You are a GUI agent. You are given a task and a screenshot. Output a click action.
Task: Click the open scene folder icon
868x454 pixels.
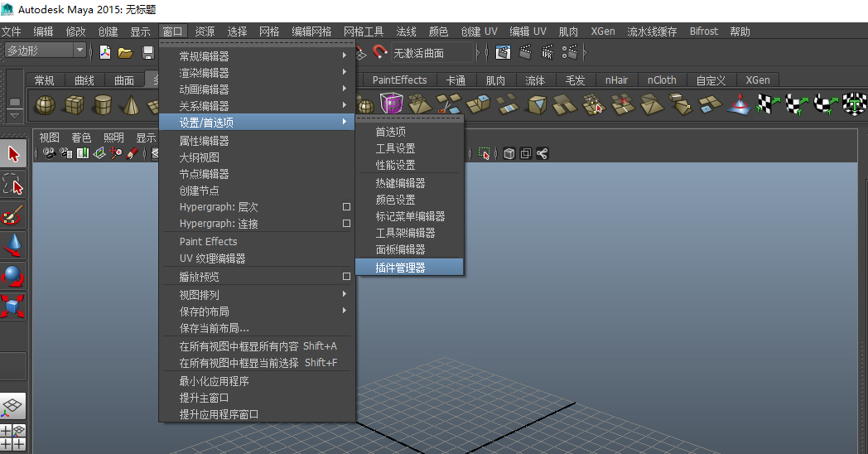click(x=126, y=53)
